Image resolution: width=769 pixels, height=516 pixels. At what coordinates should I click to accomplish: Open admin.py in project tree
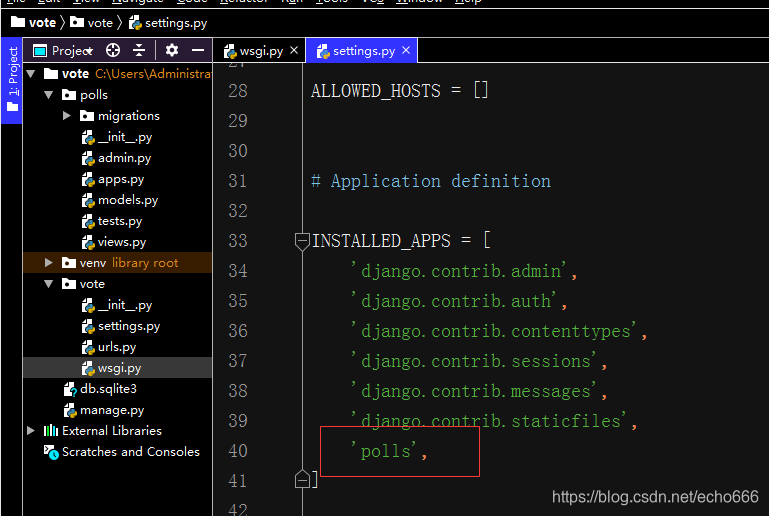(124, 158)
